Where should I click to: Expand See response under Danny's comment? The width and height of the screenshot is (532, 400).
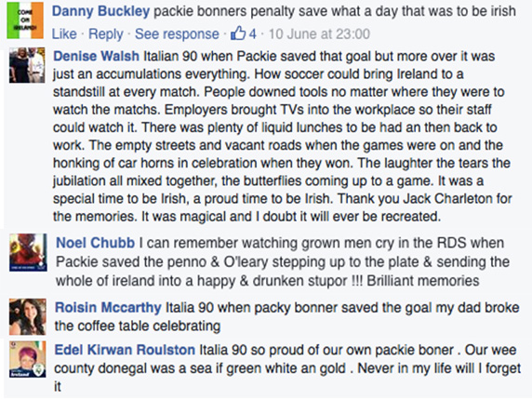177,33
